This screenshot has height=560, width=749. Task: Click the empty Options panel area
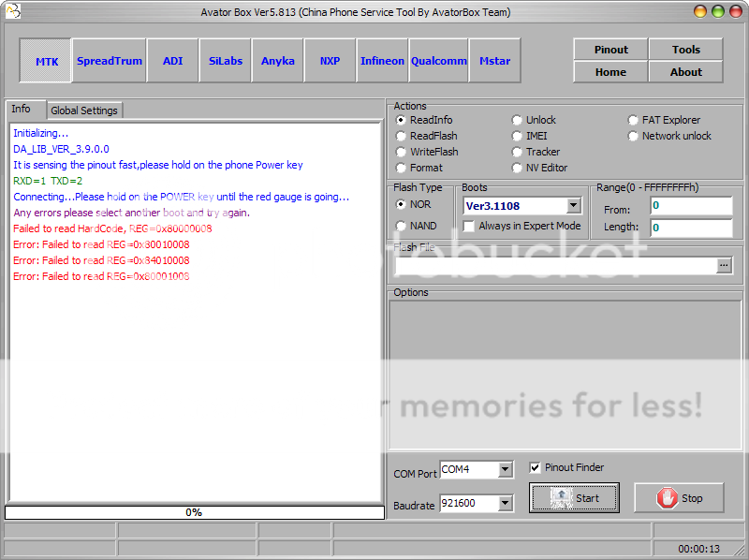click(565, 375)
